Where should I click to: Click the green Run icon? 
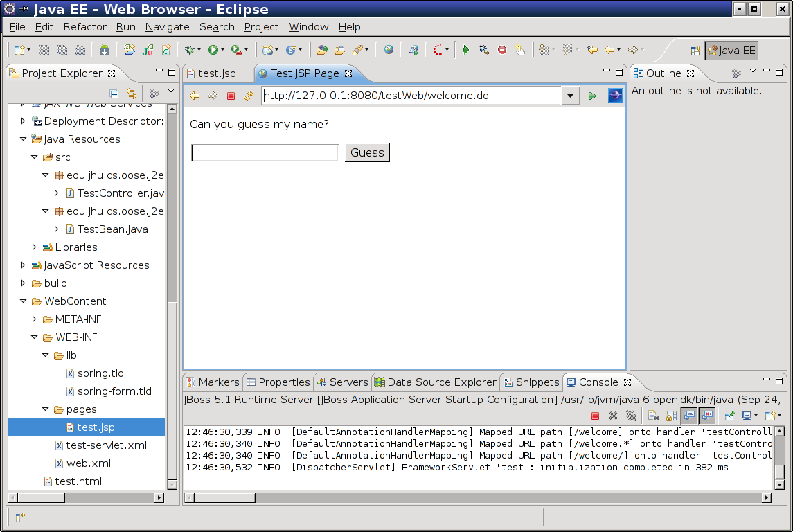click(x=213, y=50)
